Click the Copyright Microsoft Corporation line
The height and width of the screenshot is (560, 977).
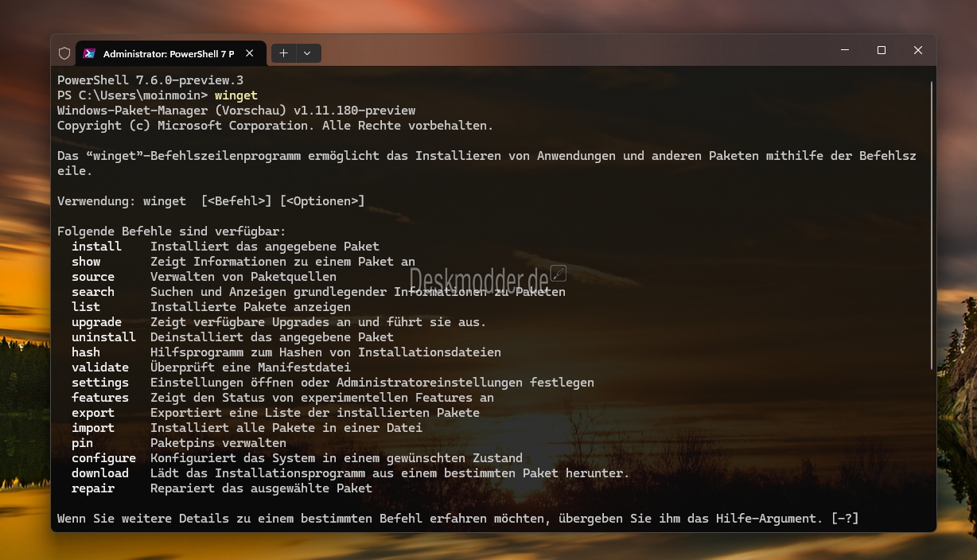275,126
